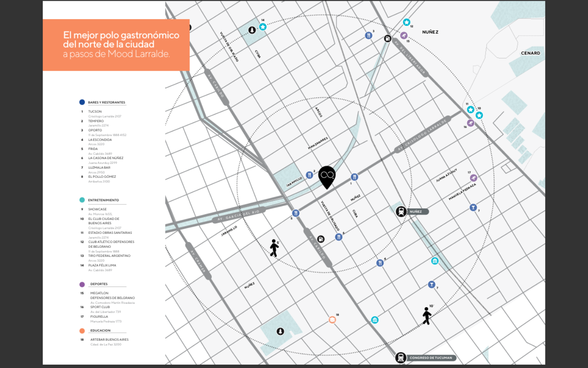Click TIRO FEDERAL ARGENTINO entry
The width and height of the screenshot is (588, 368).
click(109, 256)
